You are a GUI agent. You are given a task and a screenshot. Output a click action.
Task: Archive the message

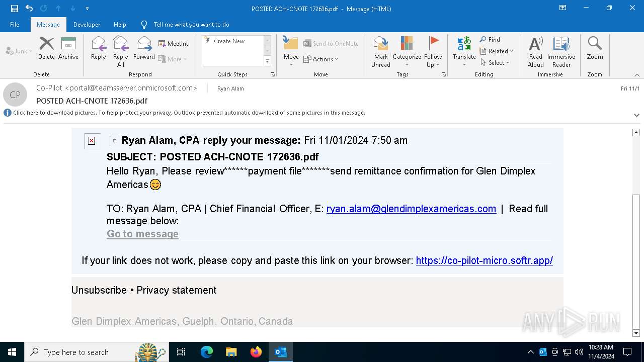point(68,48)
